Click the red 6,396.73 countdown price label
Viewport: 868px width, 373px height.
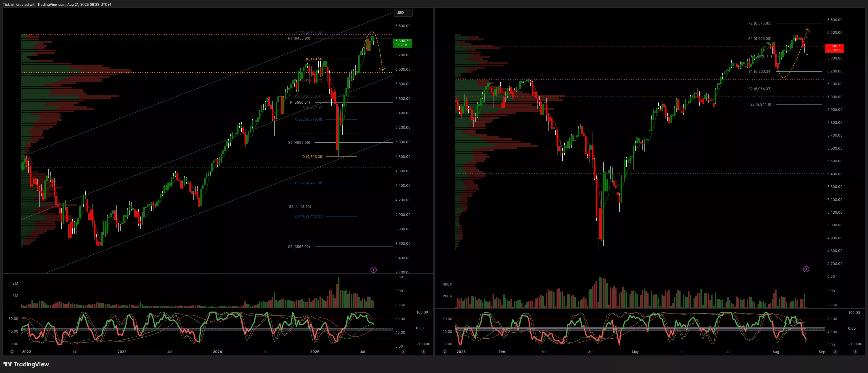coord(834,48)
